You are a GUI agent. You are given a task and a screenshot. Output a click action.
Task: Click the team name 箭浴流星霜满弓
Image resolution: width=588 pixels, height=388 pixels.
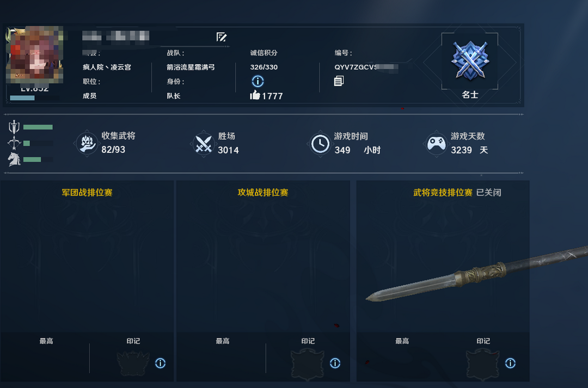(191, 67)
